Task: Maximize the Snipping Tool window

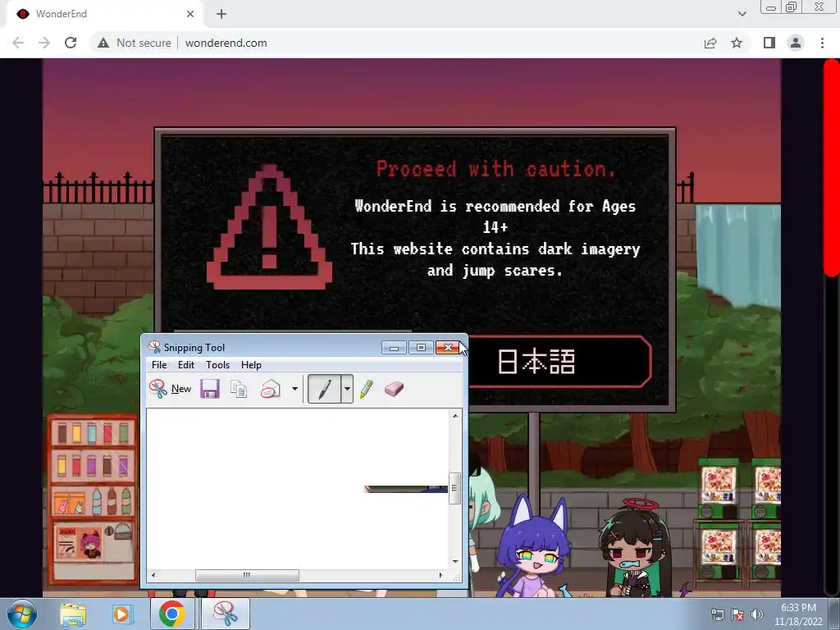Action: click(421, 348)
